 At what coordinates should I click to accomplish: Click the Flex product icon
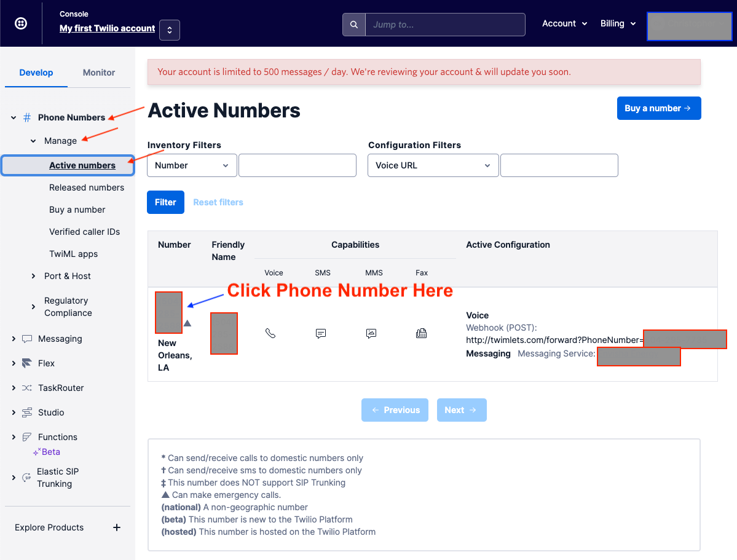(x=27, y=363)
